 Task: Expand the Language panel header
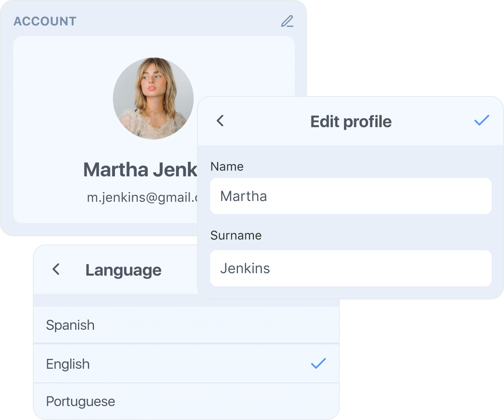pos(123,269)
